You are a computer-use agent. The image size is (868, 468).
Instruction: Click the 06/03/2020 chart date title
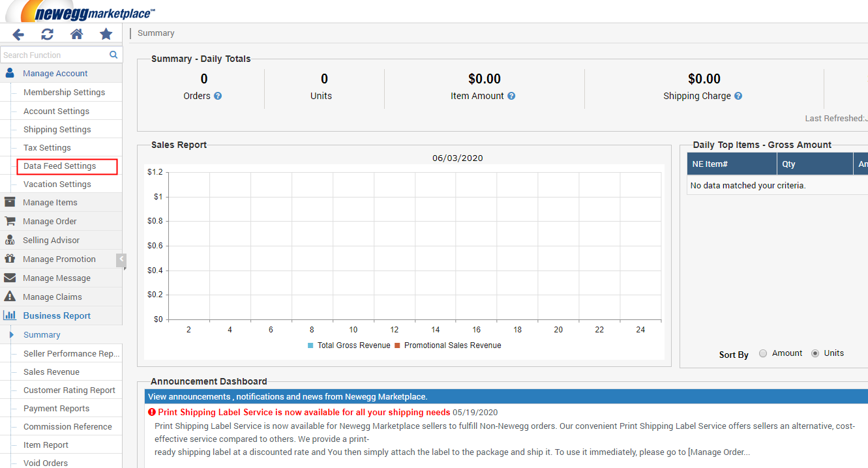(457, 158)
